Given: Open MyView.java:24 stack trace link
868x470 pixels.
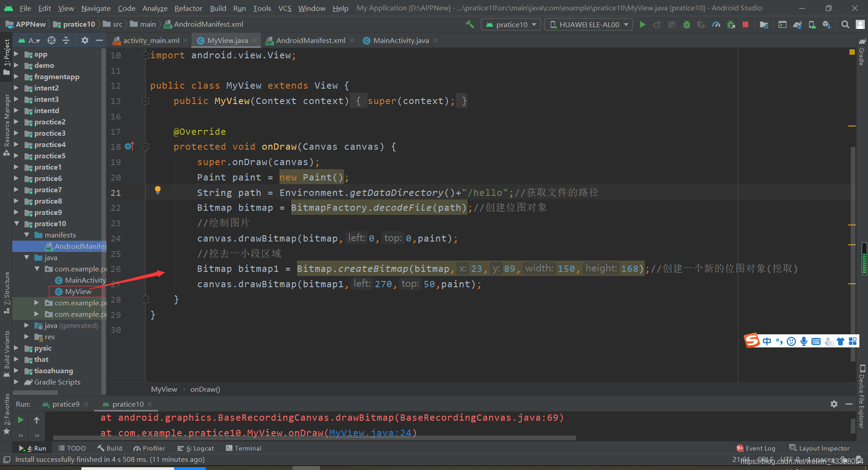Looking at the screenshot, I should (x=370, y=433).
